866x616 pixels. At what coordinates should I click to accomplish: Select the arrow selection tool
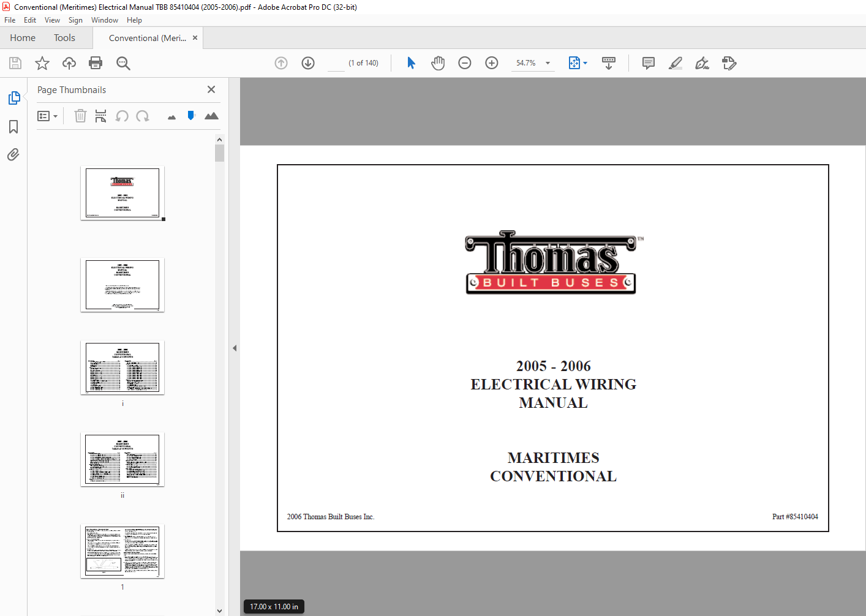411,63
